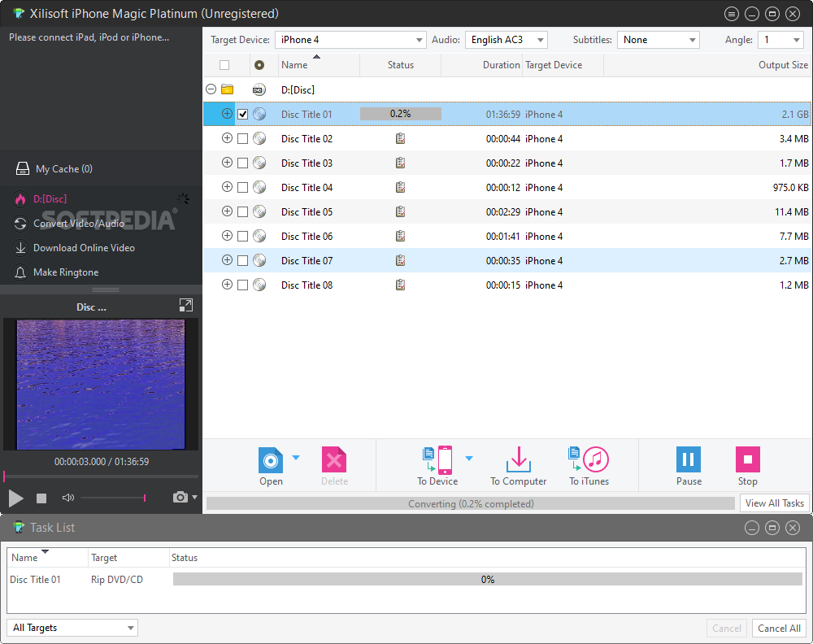Check Disc Title 02 checkbox
Screen dimensions: 813x644
242,138
